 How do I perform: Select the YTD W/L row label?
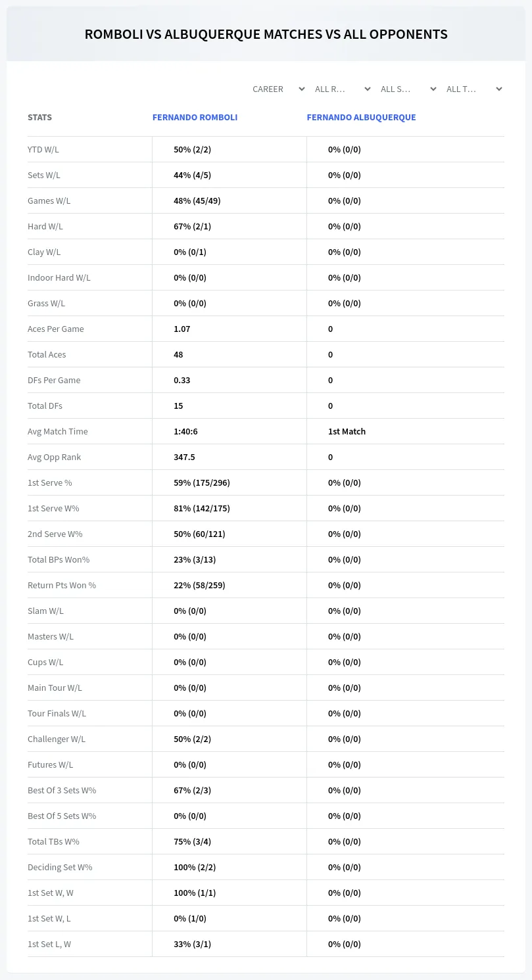(x=43, y=149)
